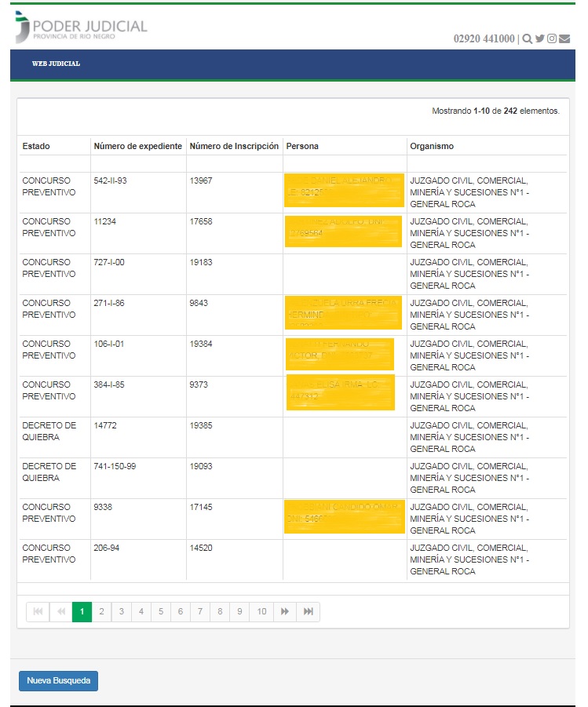The height and width of the screenshot is (707, 588).
Task: Click CONCURSO PREVENTIVO in row 206-94
Action: pos(49,554)
